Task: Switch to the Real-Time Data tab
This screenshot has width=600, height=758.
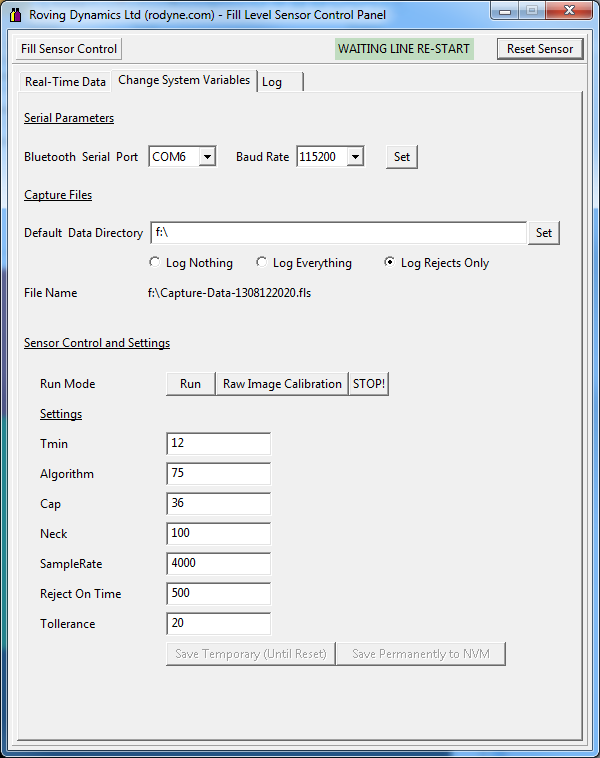Action: [x=65, y=82]
